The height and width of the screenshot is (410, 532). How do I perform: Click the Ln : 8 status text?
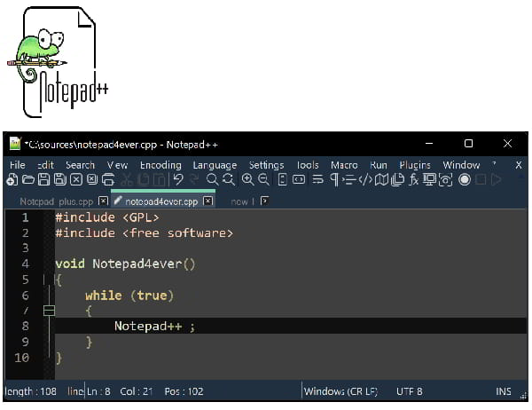pyautogui.click(x=98, y=391)
